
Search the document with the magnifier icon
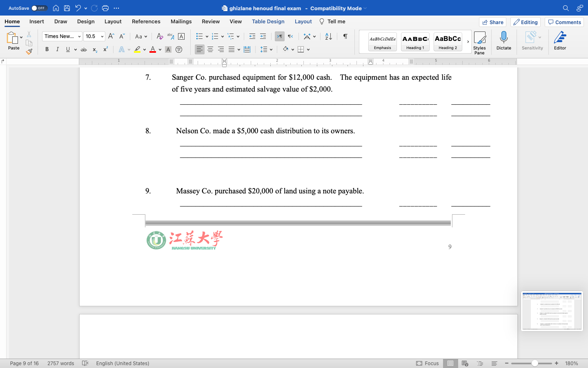click(x=566, y=8)
